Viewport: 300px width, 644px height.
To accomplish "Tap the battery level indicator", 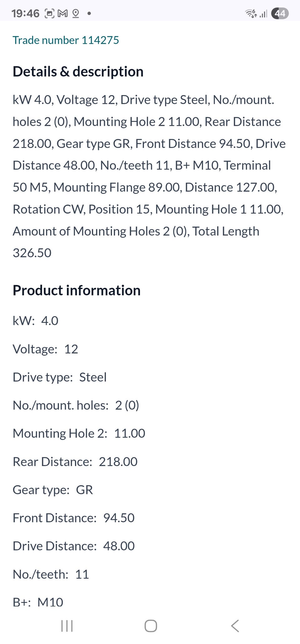I will 280,13.
